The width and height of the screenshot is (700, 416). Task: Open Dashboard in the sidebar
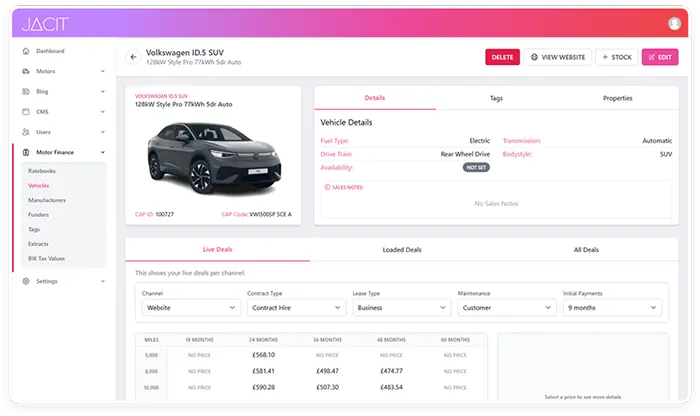tap(50, 51)
